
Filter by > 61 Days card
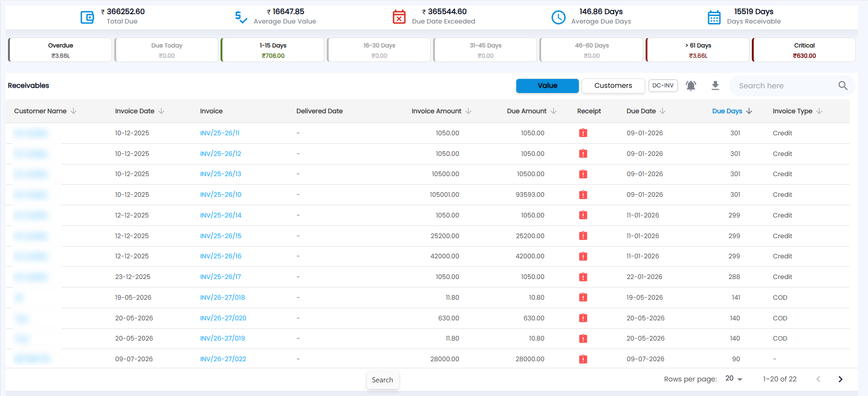(x=698, y=50)
